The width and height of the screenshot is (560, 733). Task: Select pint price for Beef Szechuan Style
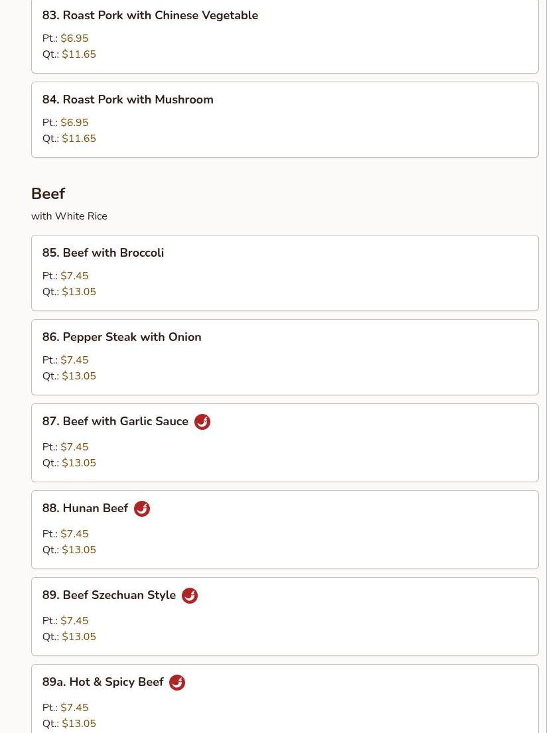click(x=74, y=621)
